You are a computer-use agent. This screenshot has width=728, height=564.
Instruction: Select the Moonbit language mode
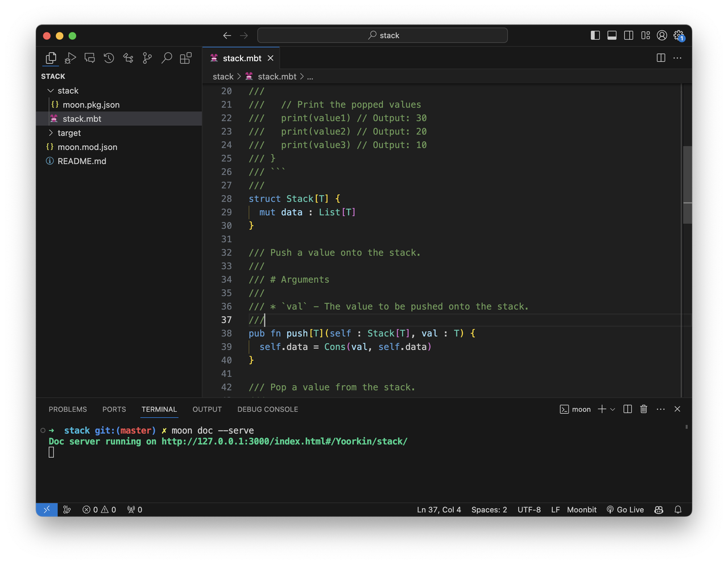pos(581,510)
